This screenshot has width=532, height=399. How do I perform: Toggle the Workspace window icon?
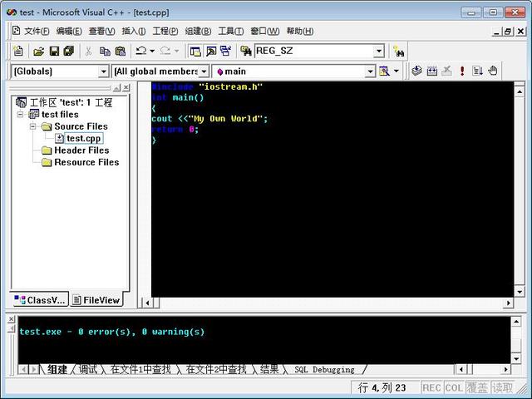tap(195, 52)
